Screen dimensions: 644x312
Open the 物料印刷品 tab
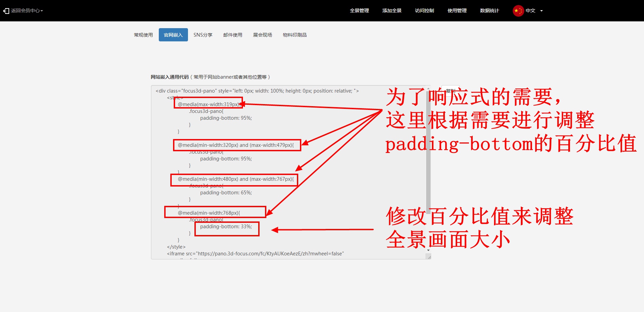point(295,35)
